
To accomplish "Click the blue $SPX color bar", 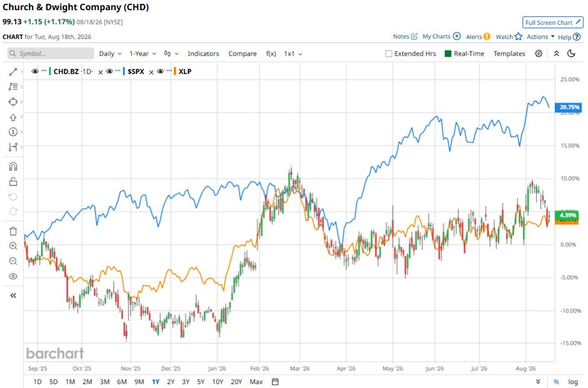I will tap(124, 71).
